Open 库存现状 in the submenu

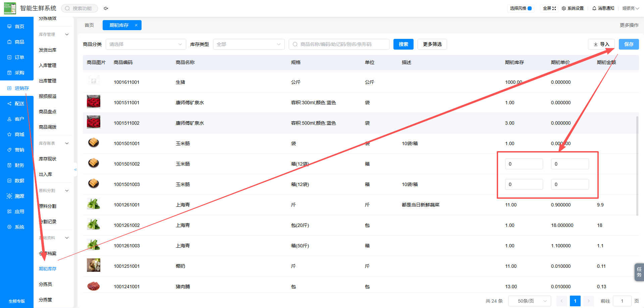pos(48,159)
